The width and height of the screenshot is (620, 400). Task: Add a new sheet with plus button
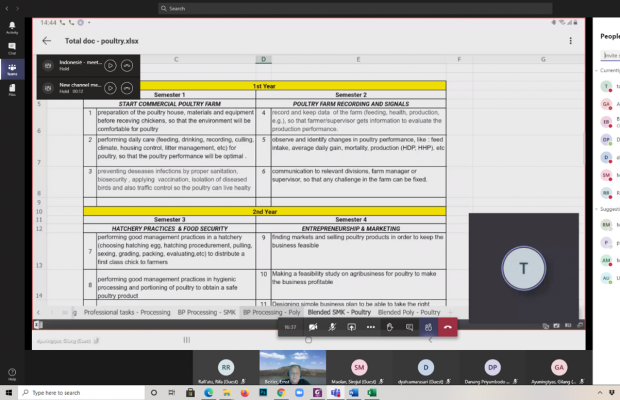[450, 312]
